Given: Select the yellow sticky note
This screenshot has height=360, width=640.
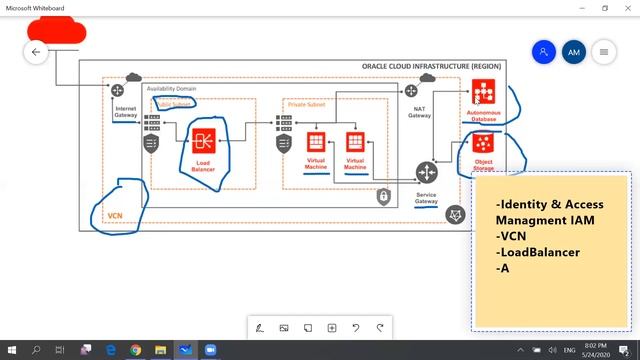Looking at the screenshot, I should (x=551, y=251).
